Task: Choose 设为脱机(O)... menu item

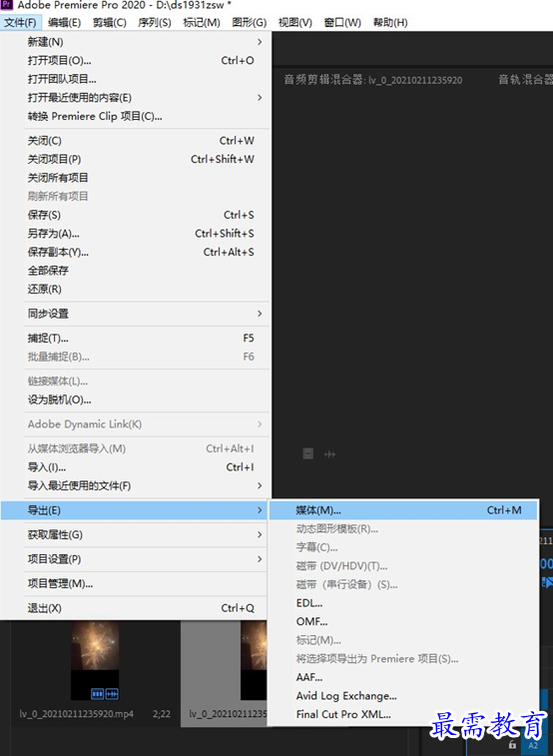Action: 135,399
